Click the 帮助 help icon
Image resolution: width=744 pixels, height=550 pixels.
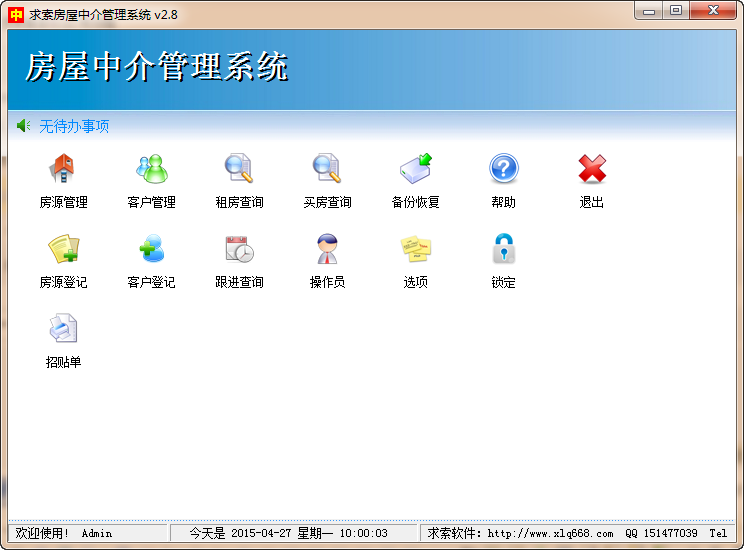503,168
